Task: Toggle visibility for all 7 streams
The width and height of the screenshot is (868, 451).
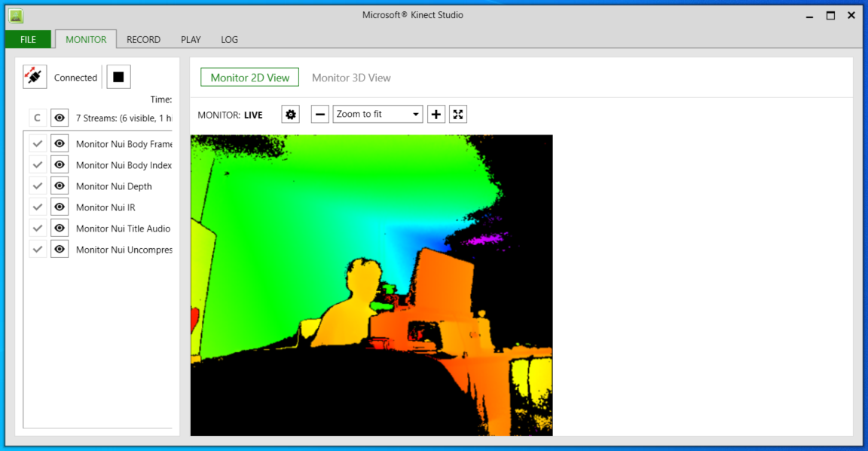Action: coord(59,118)
